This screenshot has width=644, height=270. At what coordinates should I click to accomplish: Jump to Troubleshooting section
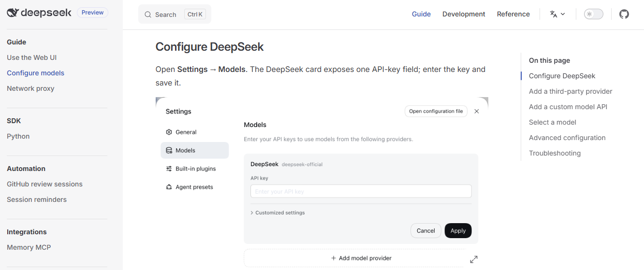[555, 153]
